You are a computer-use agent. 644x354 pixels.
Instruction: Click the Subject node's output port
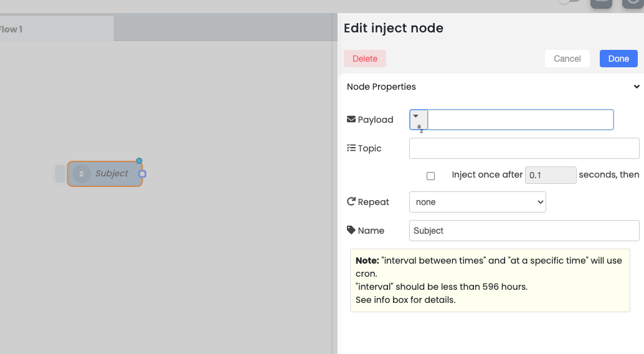[142, 174]
